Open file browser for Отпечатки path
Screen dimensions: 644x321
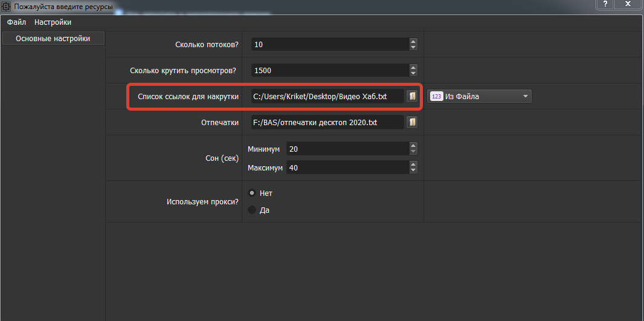[x=412, y=123]
